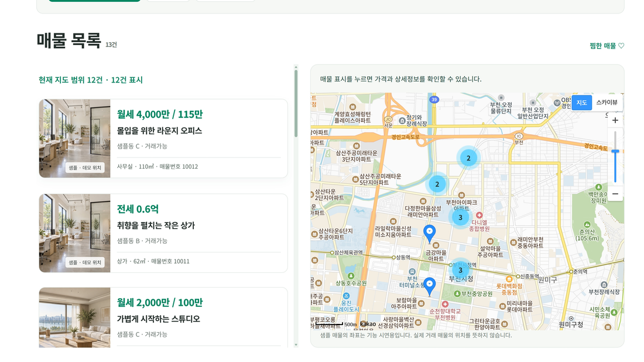Click 춘의산 (105.6m) mountain icon
The image size is (644, 362).
(x=587, y=225)
